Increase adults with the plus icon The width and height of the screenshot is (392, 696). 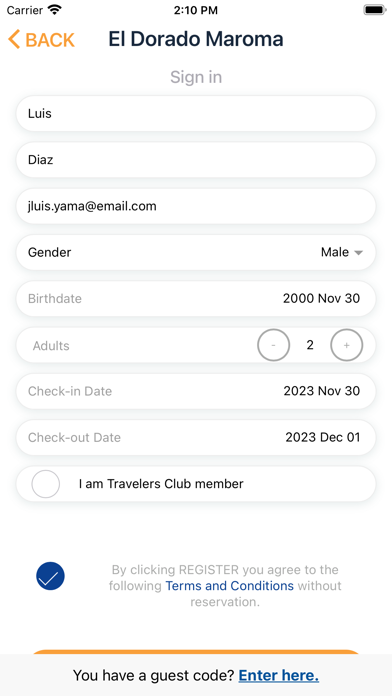pyautogui.click(x=347, y=345)
